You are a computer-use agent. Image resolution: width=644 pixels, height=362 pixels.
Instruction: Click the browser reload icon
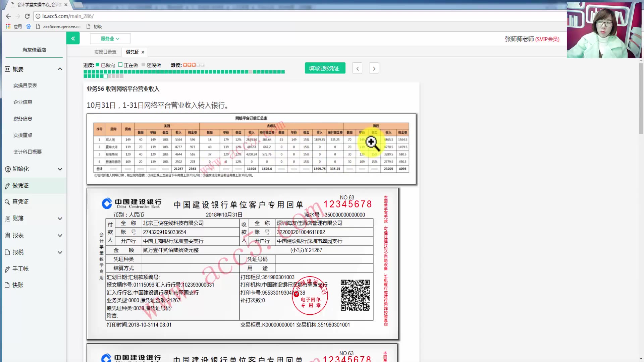27,16
